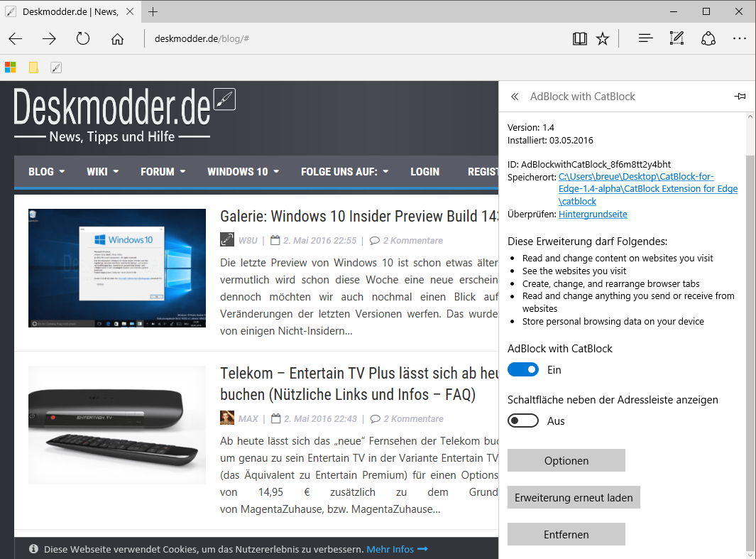Click 'Store personal browsing data' permission

tap(613, 321)
